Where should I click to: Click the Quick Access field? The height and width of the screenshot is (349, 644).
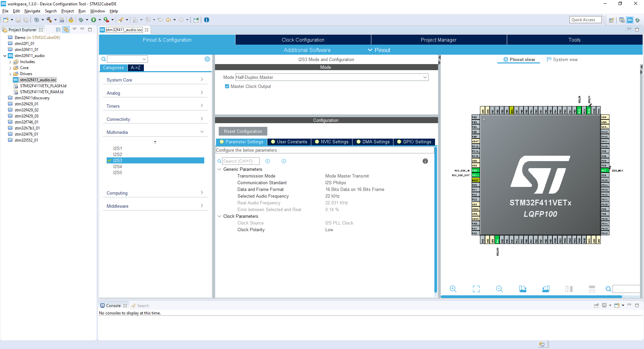click(585, 20)
